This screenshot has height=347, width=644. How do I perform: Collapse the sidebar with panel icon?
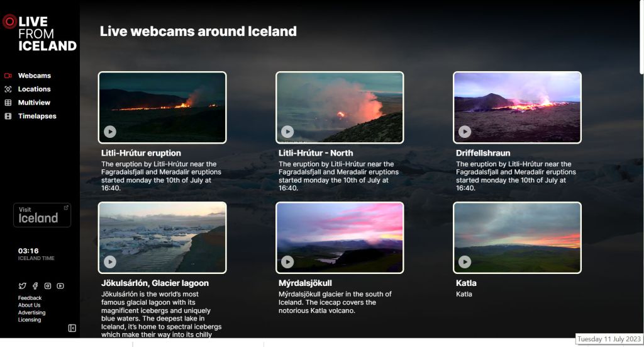pos(72,328)
